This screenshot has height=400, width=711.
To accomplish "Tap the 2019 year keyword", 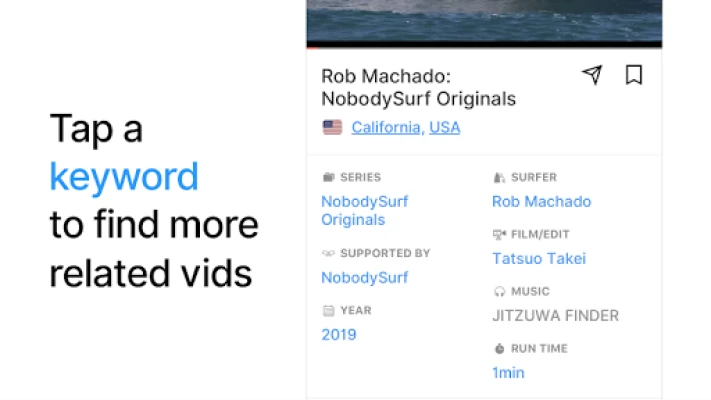I will [339, 335].
